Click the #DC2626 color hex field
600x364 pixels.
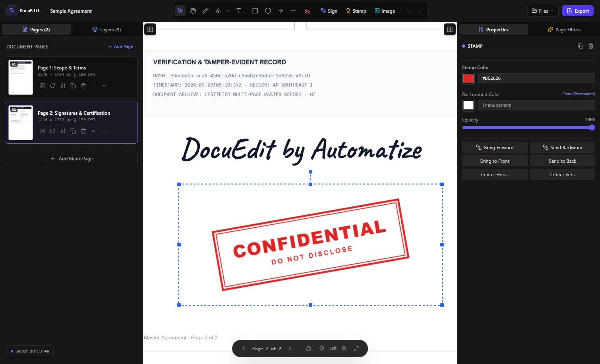tap(536, 78)
